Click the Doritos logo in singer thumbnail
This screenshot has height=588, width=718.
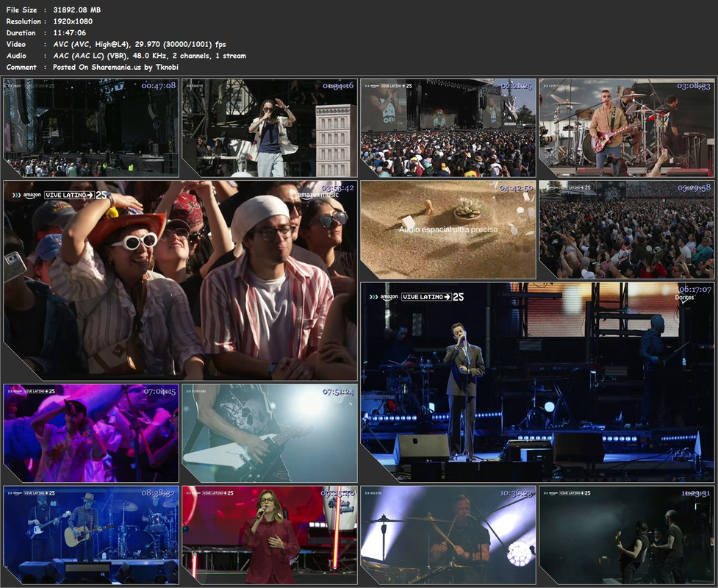pyautogui.click(x=685, y=298)
